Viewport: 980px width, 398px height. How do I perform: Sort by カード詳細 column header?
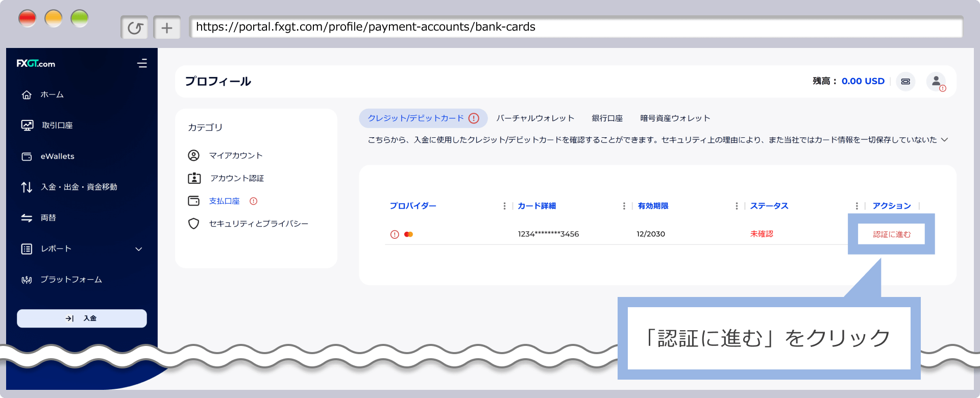click(537, 206)
